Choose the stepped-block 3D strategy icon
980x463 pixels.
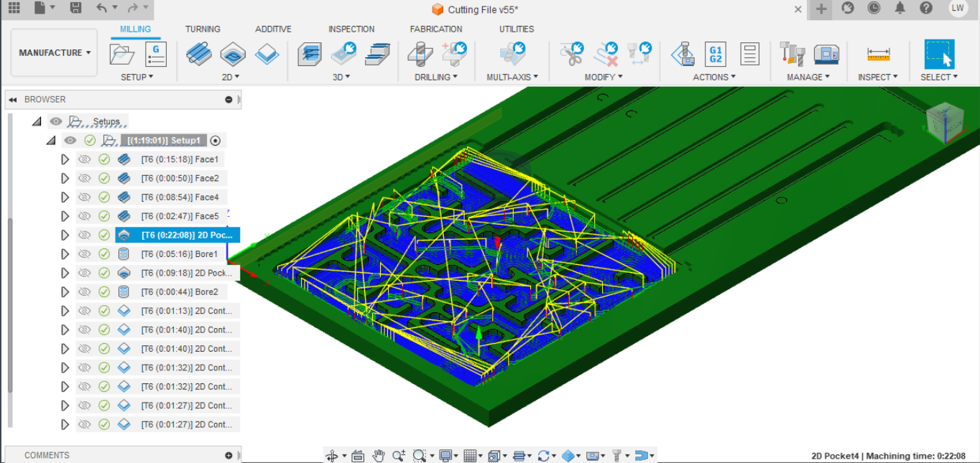pos(377,54)
